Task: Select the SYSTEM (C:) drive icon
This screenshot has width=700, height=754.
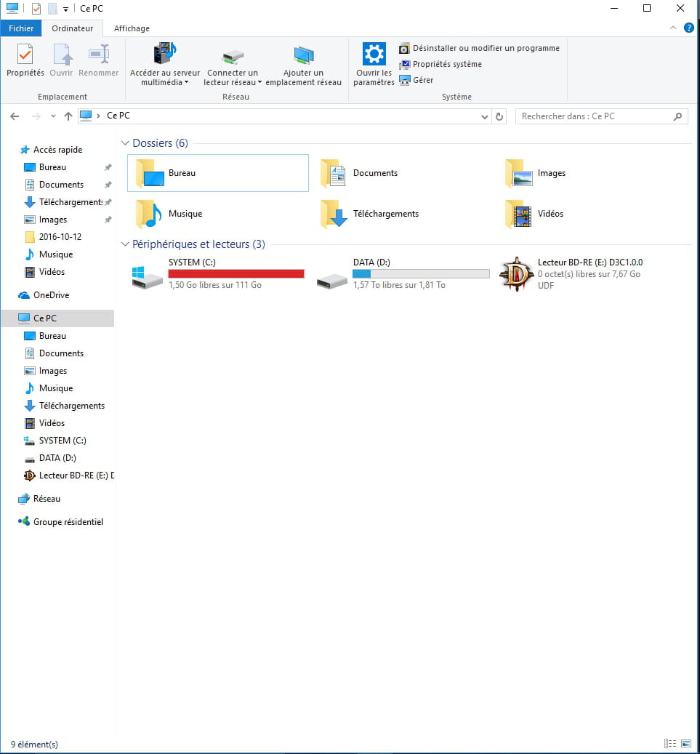Action: (x=147, y=277)
